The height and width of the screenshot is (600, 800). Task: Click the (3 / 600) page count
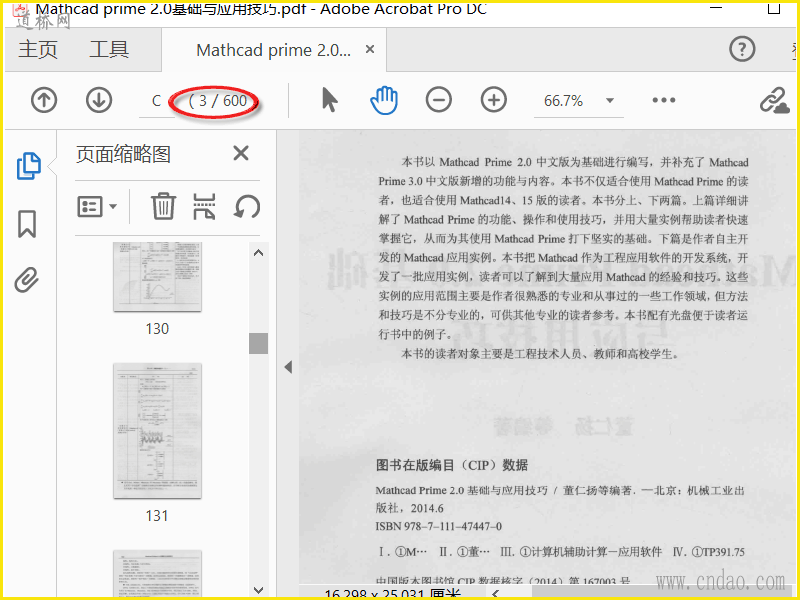click(217, 101)
